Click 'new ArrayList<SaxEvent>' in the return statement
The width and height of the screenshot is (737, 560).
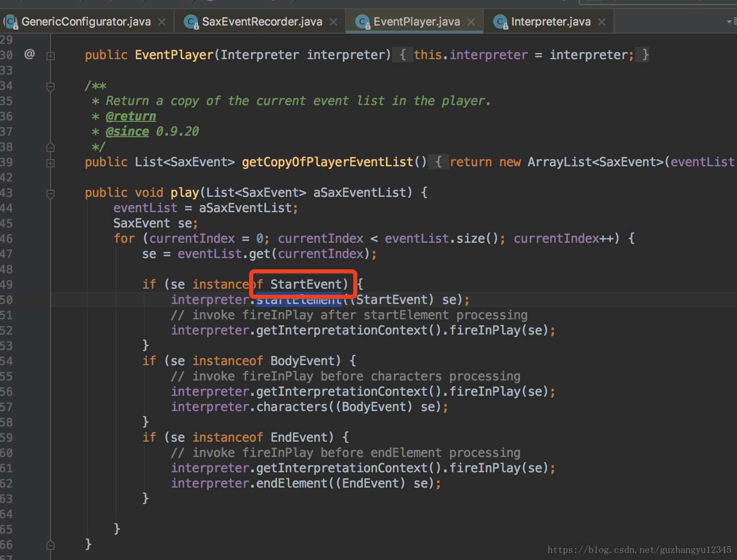(x=581, y=162)
